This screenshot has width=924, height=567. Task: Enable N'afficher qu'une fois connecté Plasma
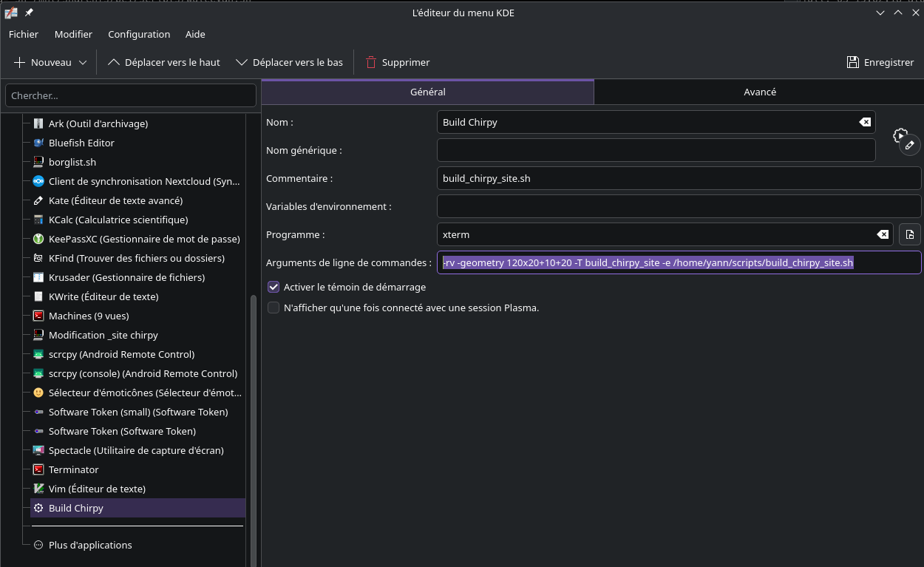(x=274, y=308)
